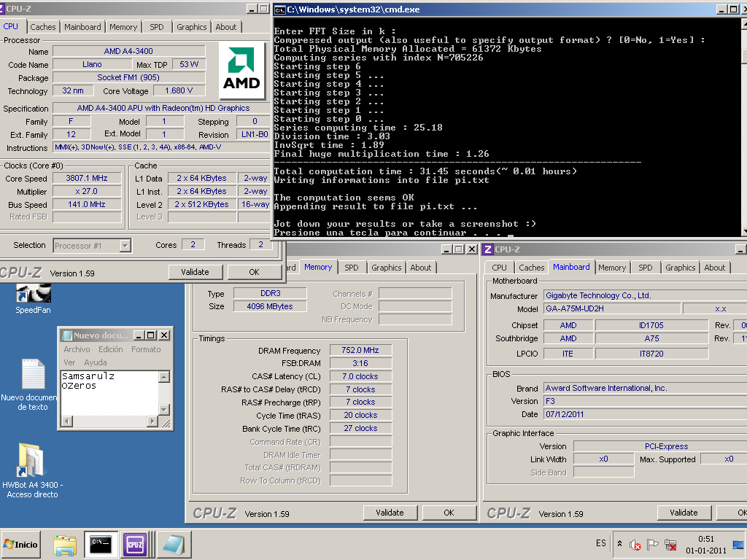Show hidden system tray icons arrow
Screen dimensions: 747x560
(619, 544)
